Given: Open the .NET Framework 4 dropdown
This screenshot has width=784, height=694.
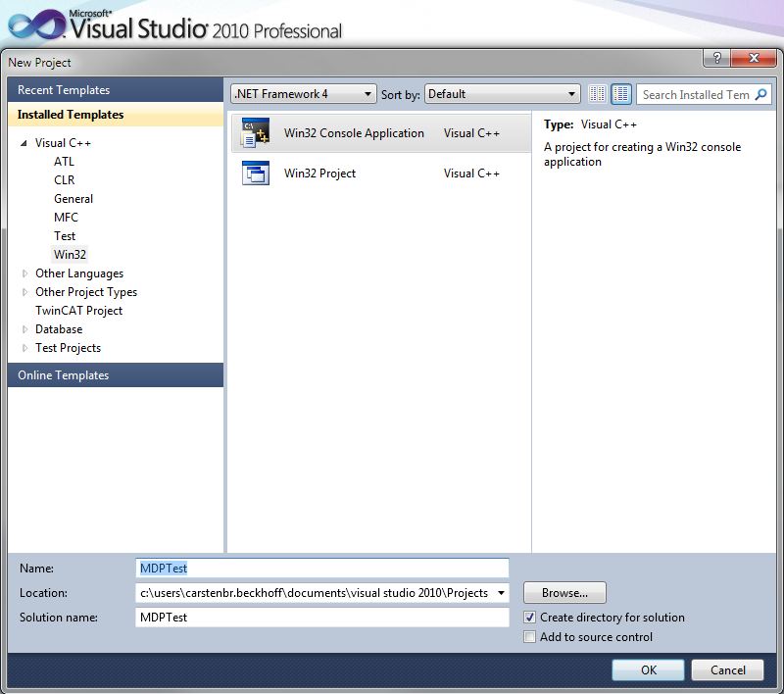Looking at the screenshot, I should (x=304, y=94).
